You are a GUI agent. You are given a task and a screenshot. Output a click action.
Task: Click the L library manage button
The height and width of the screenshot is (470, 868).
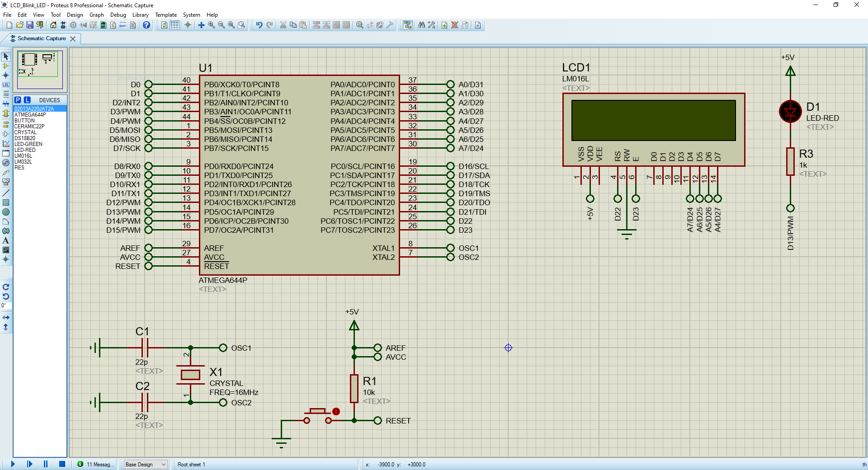click(27, 100)
